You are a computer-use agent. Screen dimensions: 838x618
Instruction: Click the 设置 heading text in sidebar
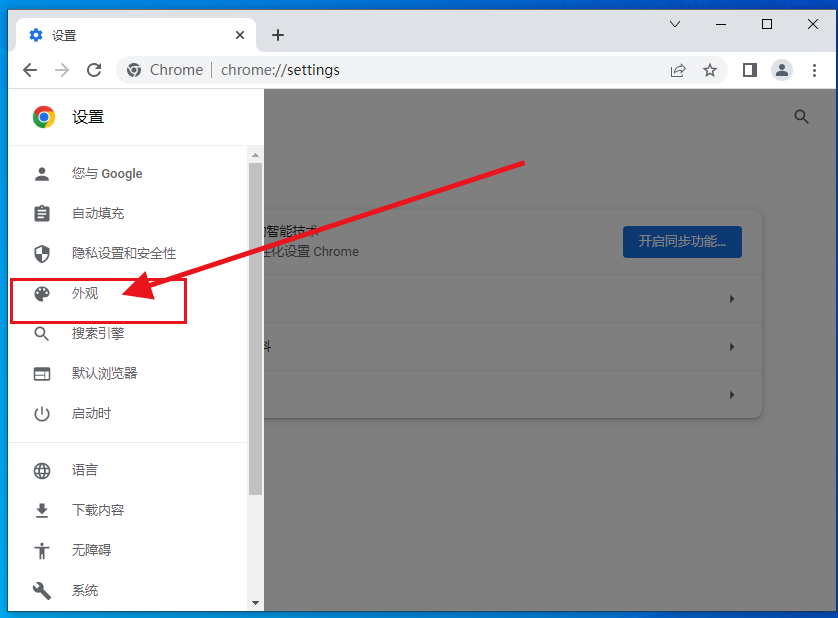click(88, 117)
